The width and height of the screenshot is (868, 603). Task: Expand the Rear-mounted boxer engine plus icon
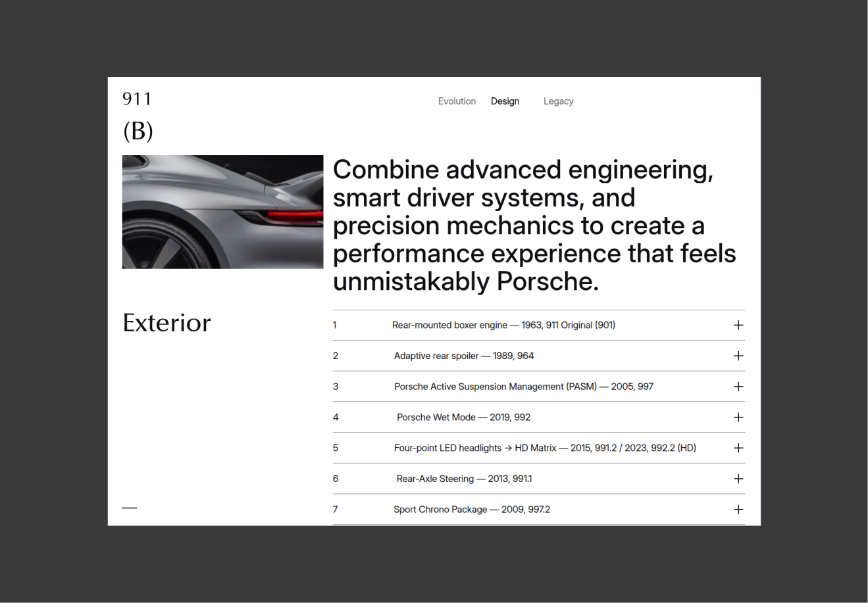738,325
